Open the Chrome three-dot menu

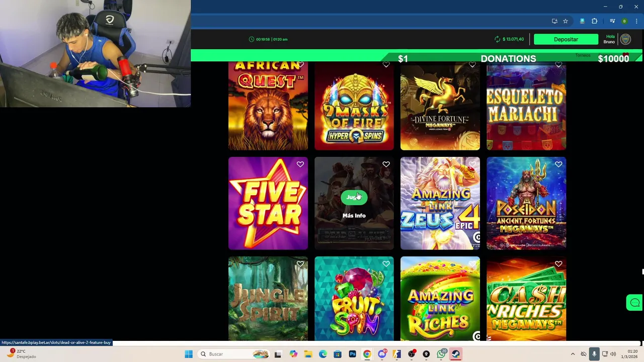636,21
